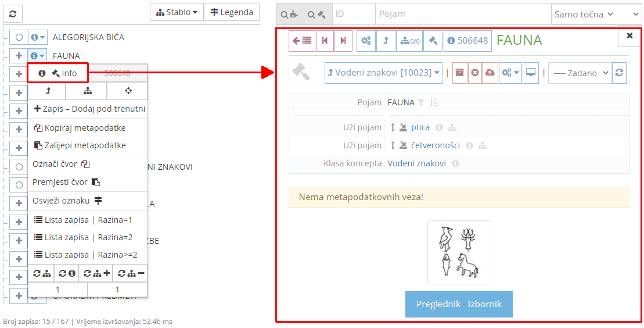Click back-to-list arrow icon
The image size is (644, 328).
pyautogui.click(x=301, y=41)
